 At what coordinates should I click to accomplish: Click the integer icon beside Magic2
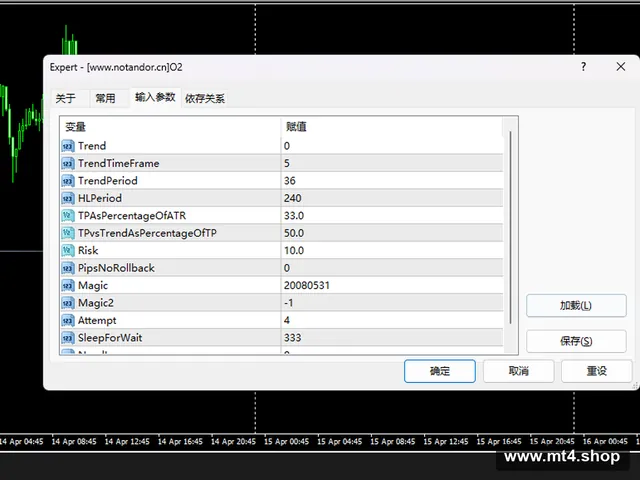(x=68, y=303)
